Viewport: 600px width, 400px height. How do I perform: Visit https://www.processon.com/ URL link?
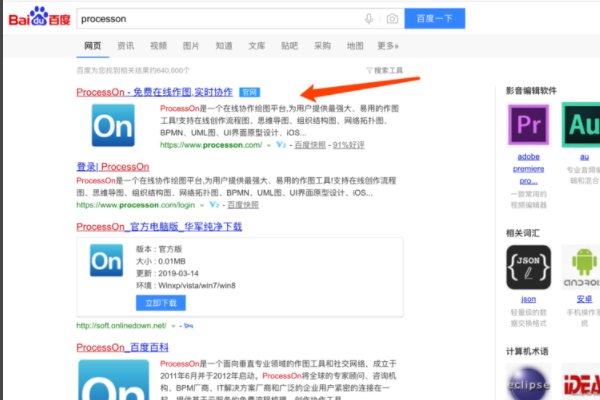click(x=211, y=145)
